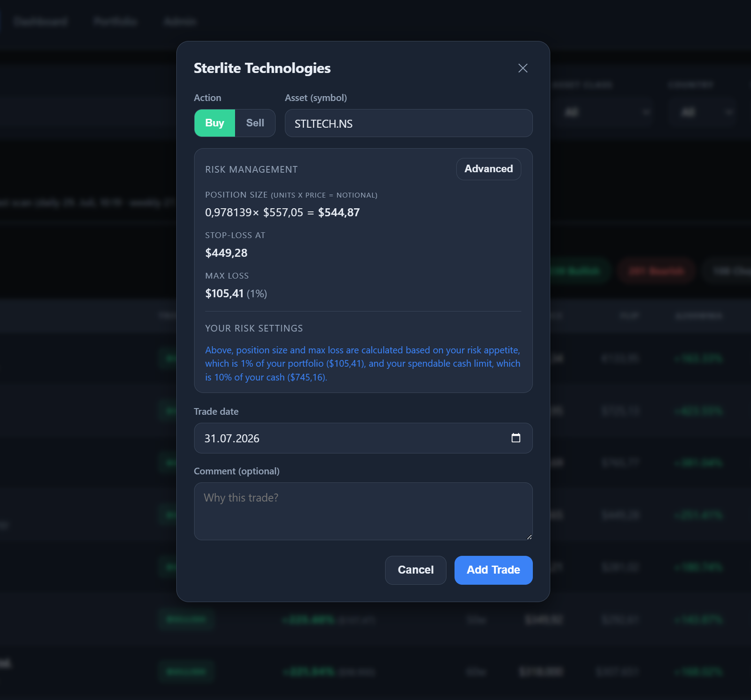Focus the 'Why this trade?' comment box
The image size is (751, 700).
click(x=363, y=511)
